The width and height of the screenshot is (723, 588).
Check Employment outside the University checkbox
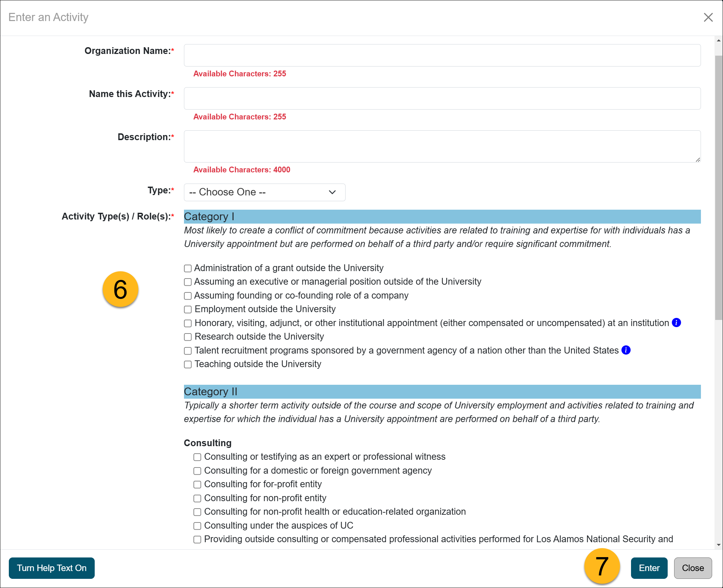click(188, 309)
